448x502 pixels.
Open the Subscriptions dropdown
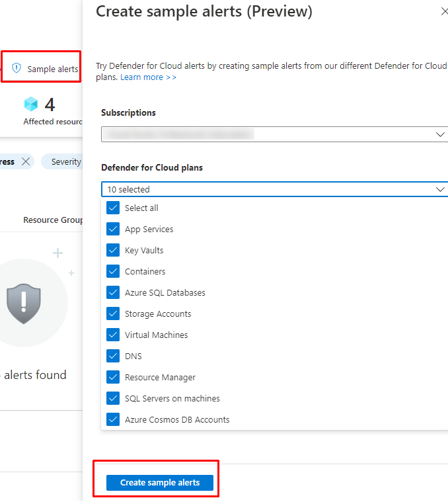[274, 134]
